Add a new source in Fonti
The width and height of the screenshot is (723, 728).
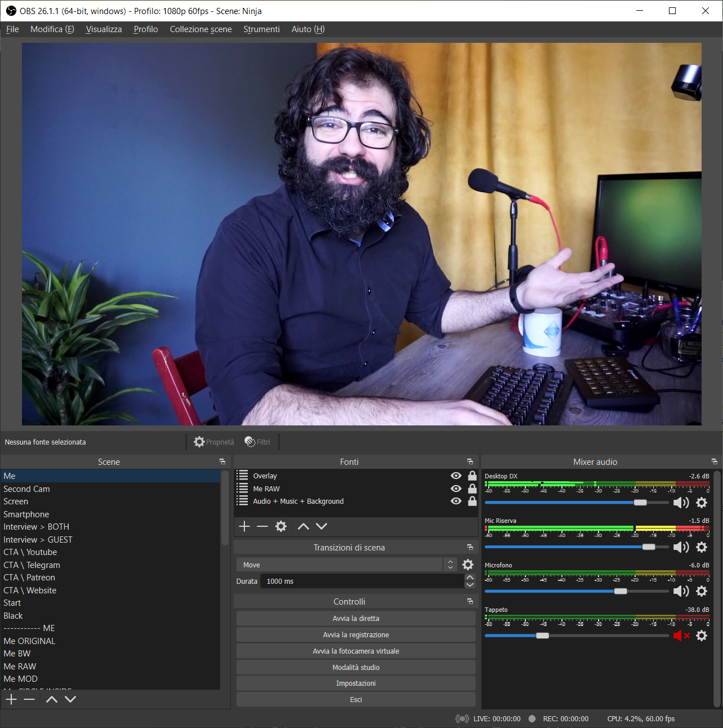tap(244, 526)
